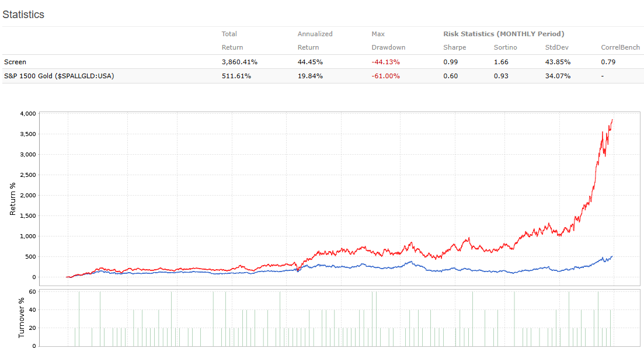The image size is (644, 348).
Task: Select the Screen row label
Action: pos(15,61)
